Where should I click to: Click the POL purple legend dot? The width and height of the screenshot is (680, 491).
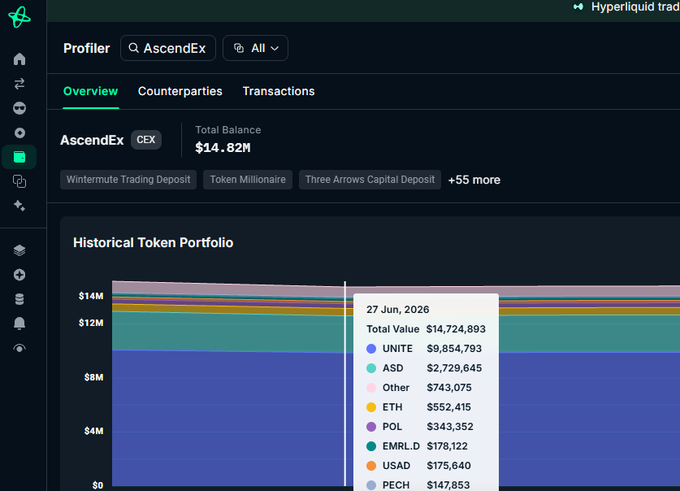371,427
